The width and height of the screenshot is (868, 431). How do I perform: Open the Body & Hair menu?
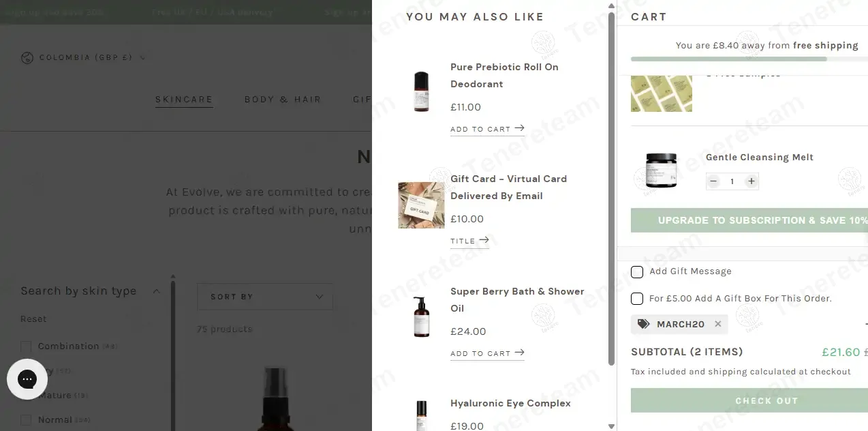[x=283, y=100]
